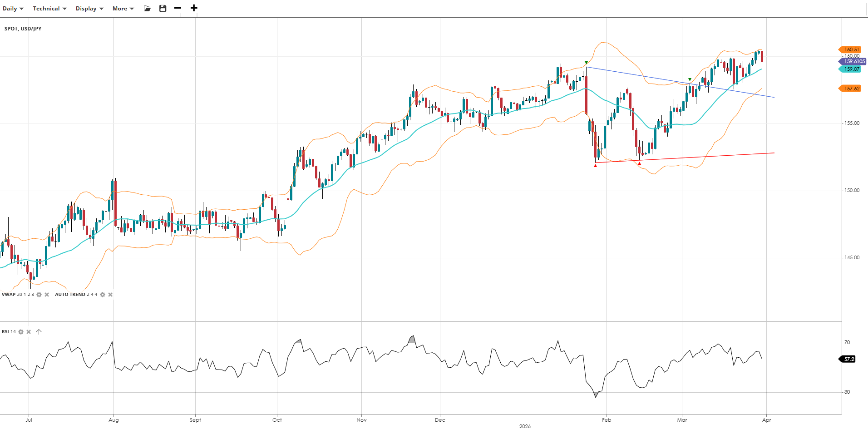
Task: Select the orange 160.51 upper band label
Action: point(851,49)
